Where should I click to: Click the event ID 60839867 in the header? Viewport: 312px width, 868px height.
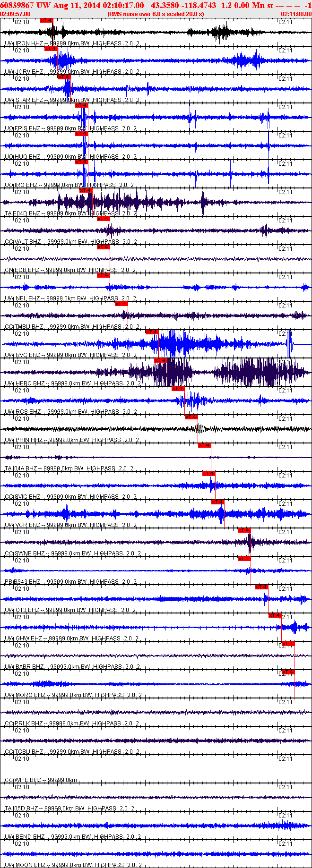pos(17,5)
